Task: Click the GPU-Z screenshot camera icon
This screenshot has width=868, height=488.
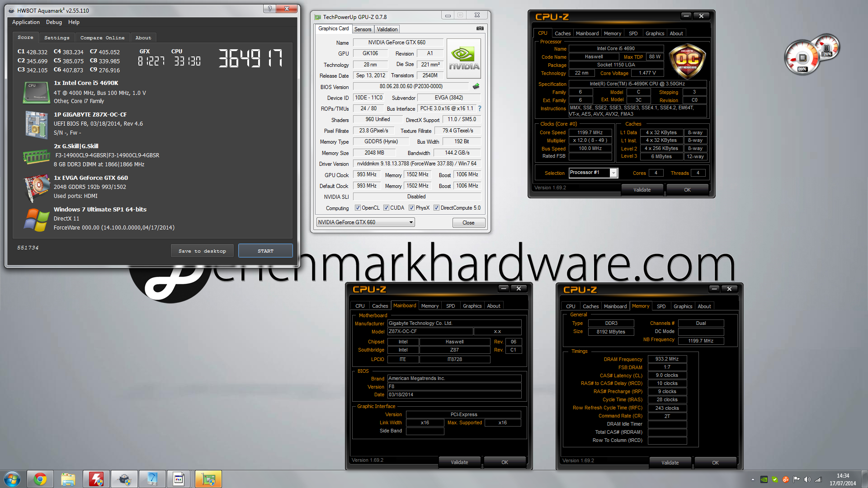Action: pyautogui.click(x=480, y=28)
